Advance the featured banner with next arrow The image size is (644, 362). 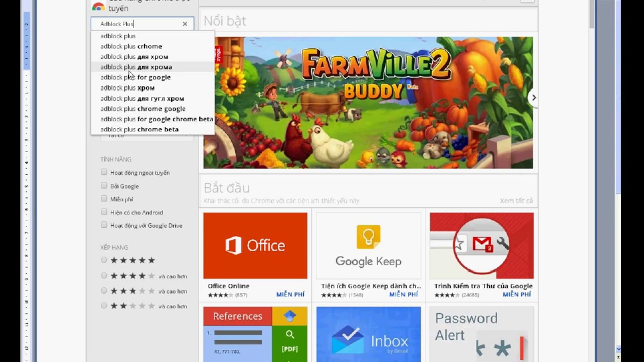coord(533,98)
